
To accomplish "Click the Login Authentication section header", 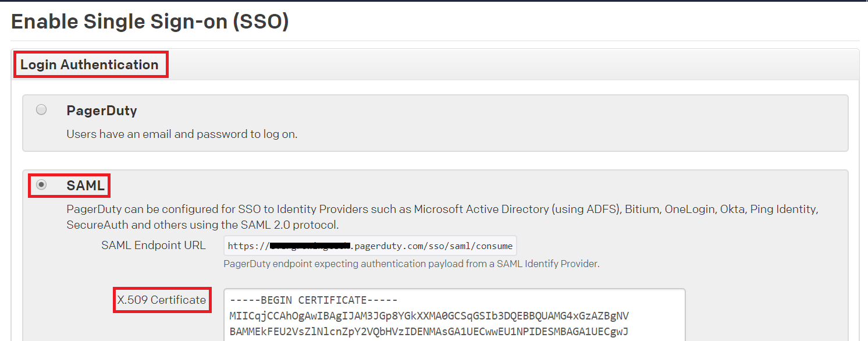I will pyautogui.click(x=90, y=64).
